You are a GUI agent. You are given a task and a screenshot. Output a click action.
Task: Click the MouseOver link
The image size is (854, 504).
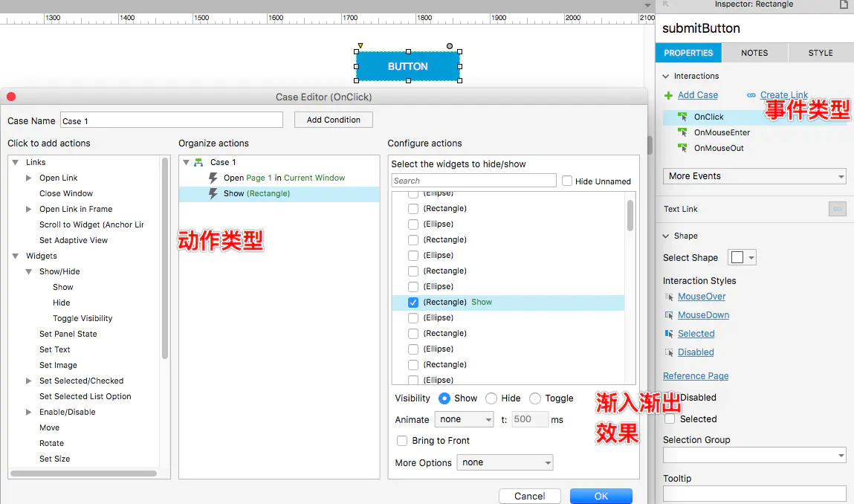click(x=702, y=297)
